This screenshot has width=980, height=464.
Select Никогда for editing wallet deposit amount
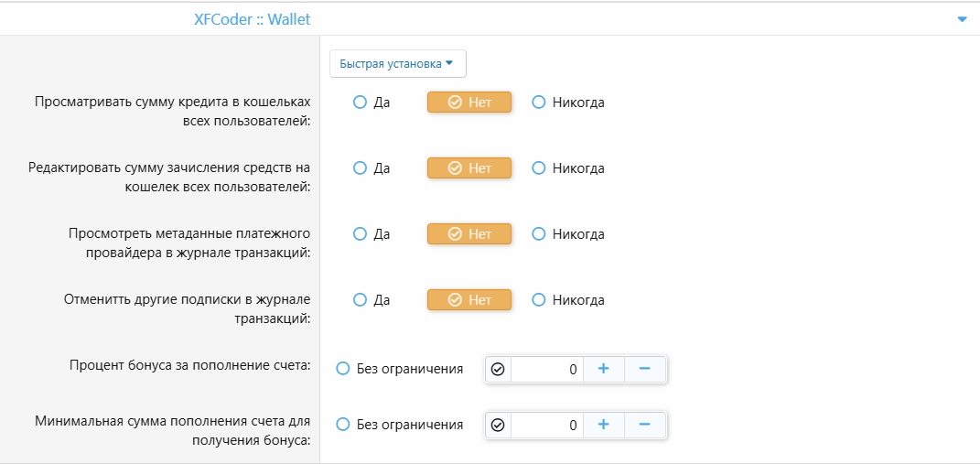pyautogui.click(x=539, y=168)
